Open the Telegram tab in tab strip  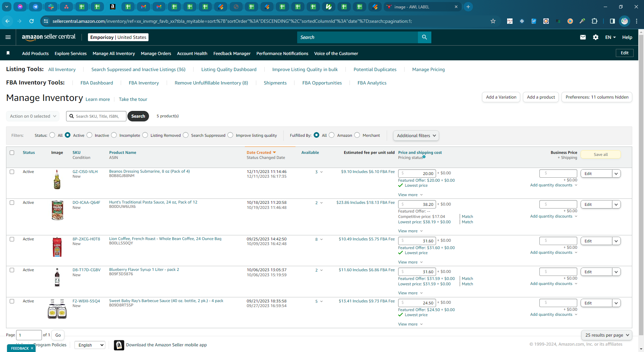[x=36, y=7]
